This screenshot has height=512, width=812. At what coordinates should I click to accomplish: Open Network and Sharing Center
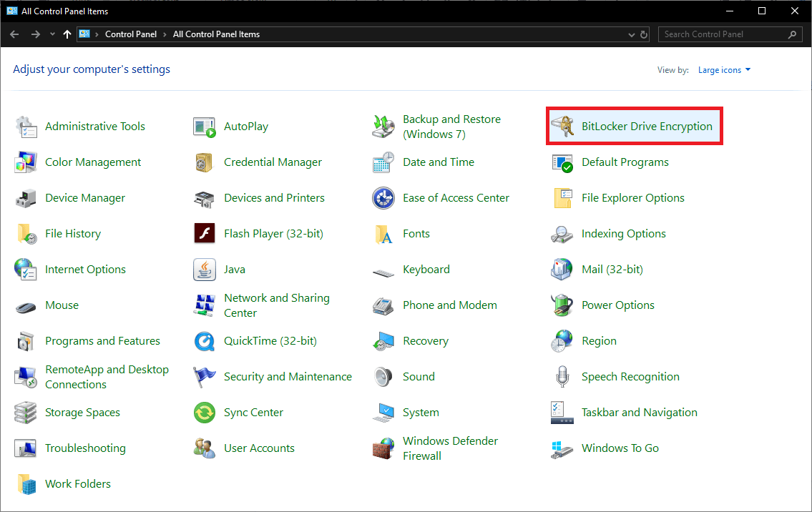tap(277, 305)
